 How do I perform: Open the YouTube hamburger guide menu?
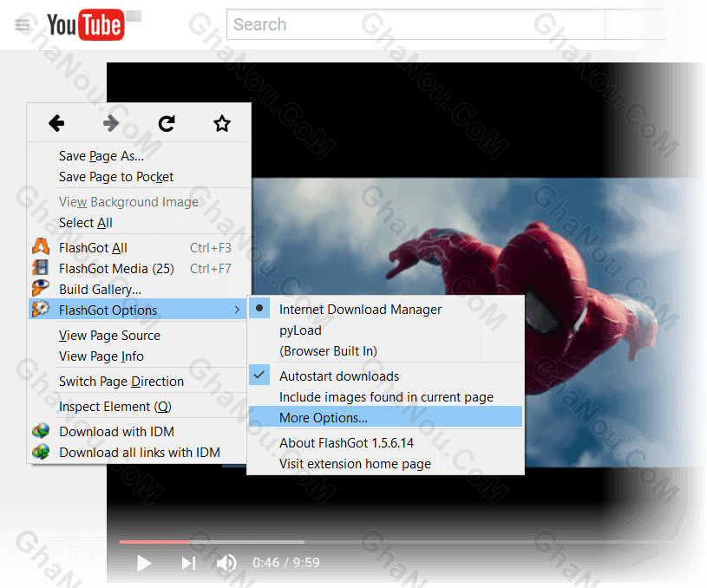point(23,25)
